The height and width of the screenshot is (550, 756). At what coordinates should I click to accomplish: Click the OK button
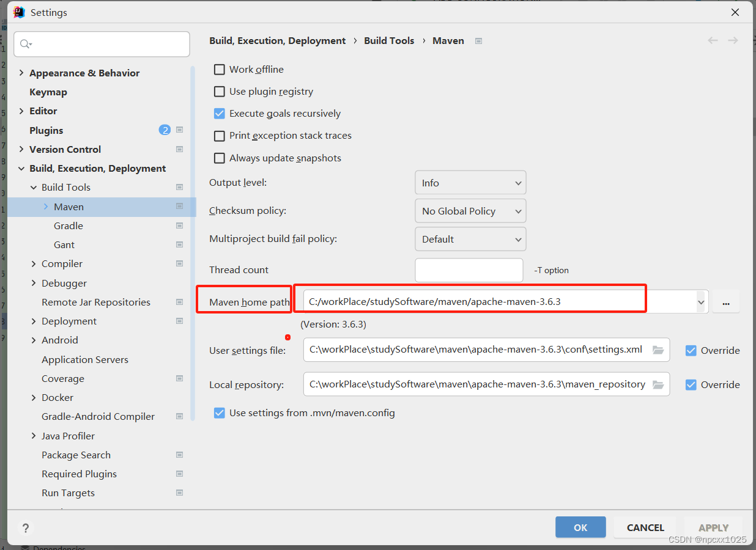(x=580, y=527)
